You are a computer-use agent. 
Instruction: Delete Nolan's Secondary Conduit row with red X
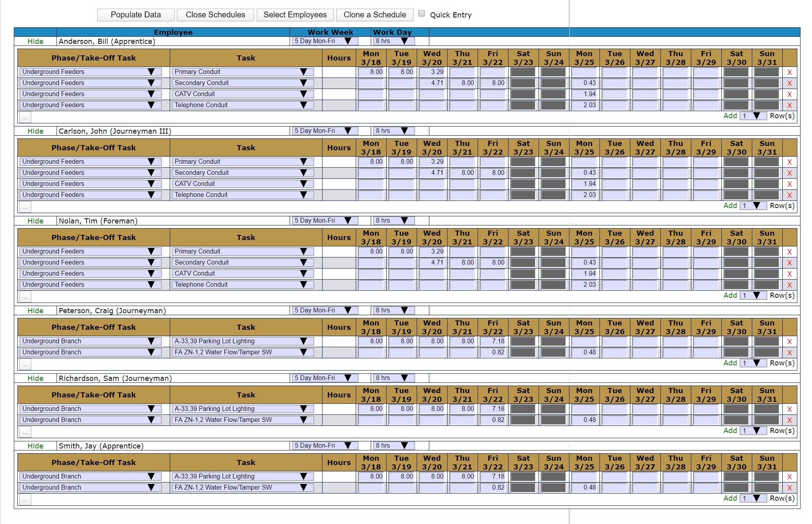click(789, 263)
